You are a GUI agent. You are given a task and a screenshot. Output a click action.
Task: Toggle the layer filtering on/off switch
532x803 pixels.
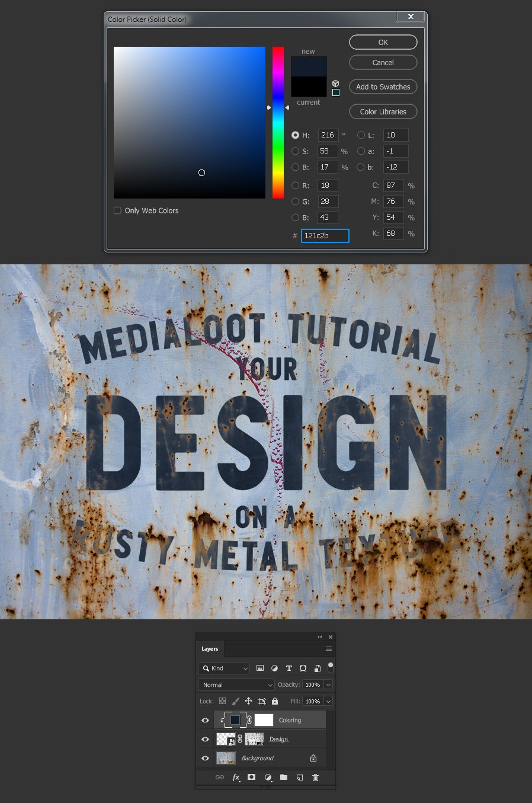[331, 667]
